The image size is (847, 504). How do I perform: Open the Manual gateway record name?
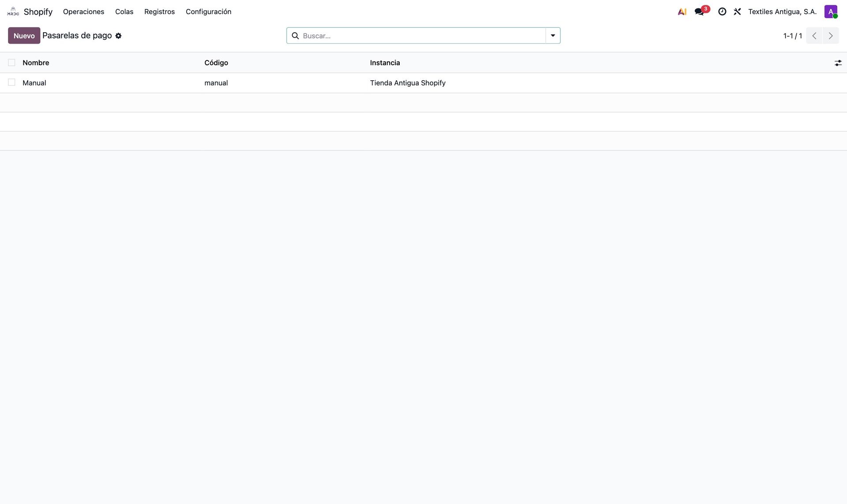tap(34, 83)
